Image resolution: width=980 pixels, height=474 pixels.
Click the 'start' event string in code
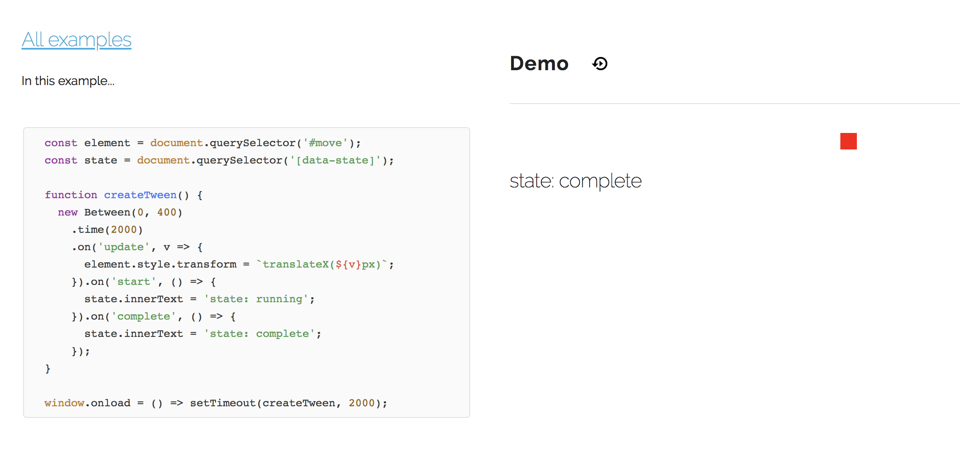[133, 282]
